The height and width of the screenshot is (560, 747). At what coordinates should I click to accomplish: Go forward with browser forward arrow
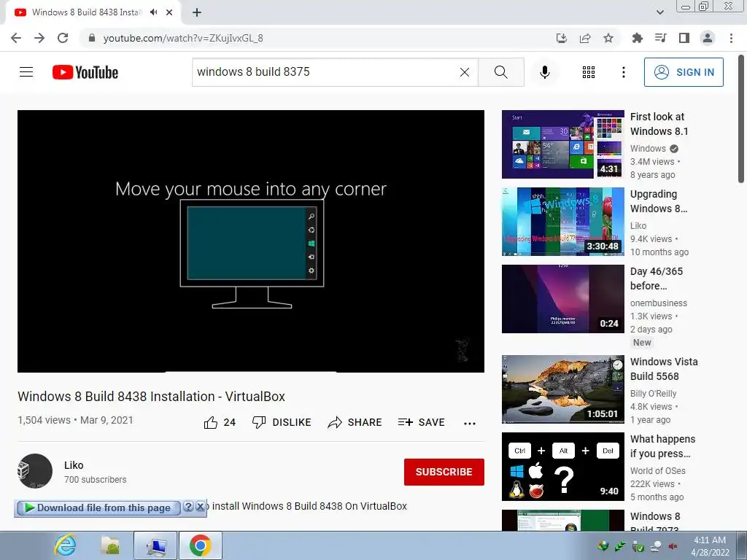(x=39, y=38)
